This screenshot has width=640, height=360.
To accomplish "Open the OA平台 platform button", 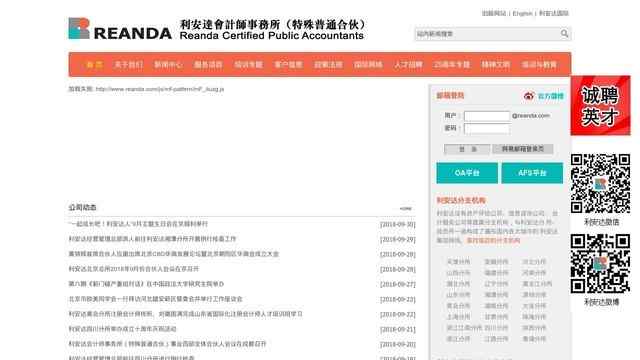I will [x=467, y=173].
